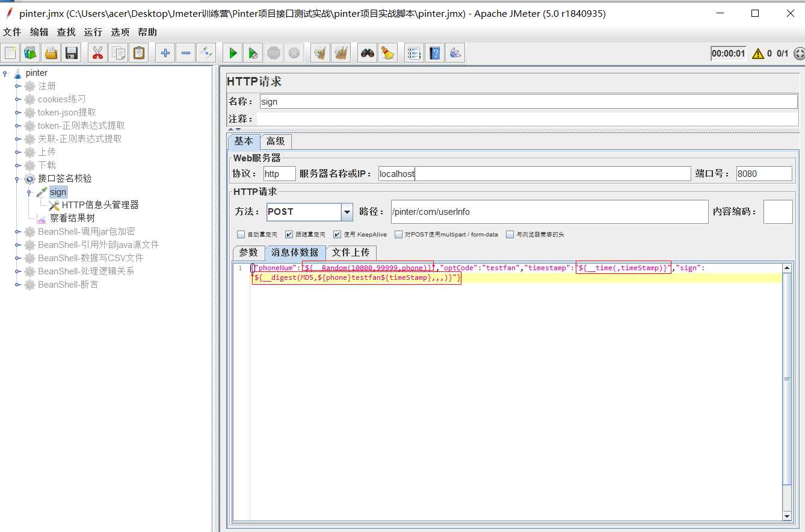This screenshot has width=805, height=532.
Task: Open the 方法 POST dropdown arrow
Action: 347,212
